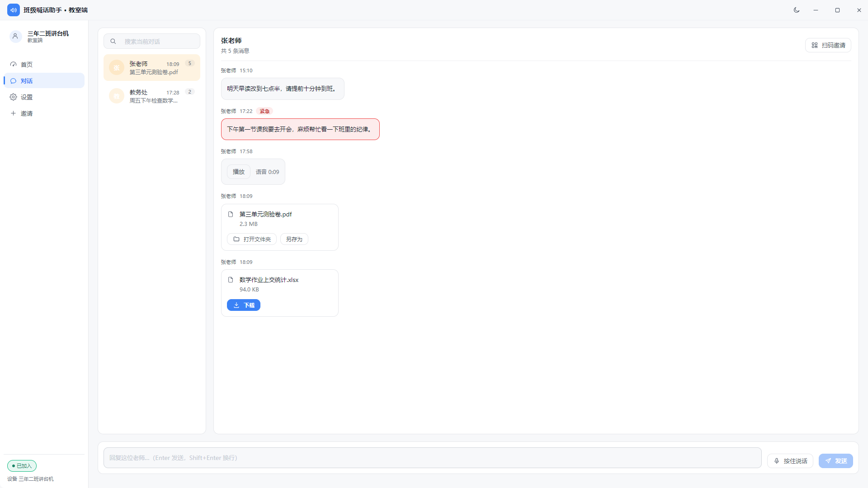Click the 扫码邀请 QR button
This screenshot has width=868, height=488.
tap(828, 45)
